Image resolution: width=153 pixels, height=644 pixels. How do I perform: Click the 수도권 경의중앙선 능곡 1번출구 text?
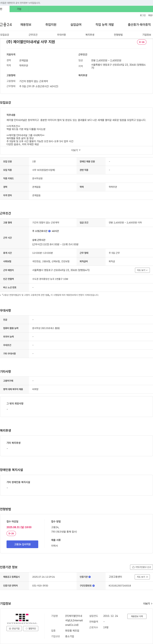tap(50, 279)
